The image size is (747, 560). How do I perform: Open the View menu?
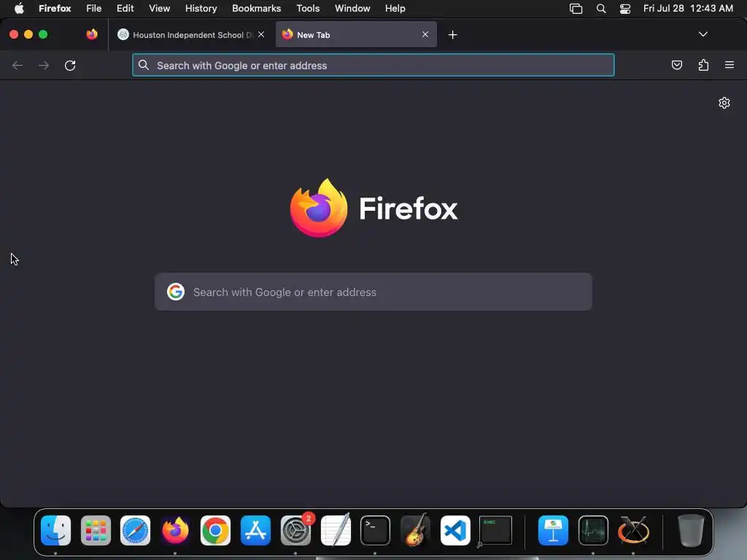(x=159, y=9)
